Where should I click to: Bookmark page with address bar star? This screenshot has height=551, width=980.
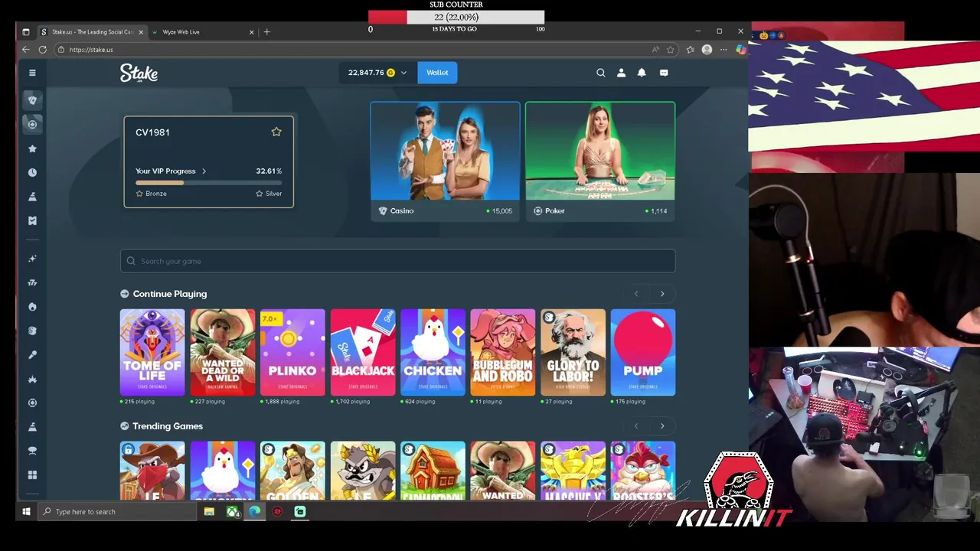(x=671, y=50)
